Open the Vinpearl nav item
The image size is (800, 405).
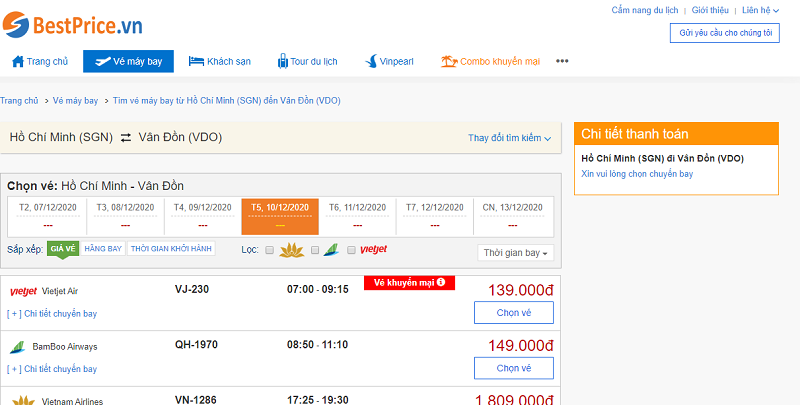click(389, 62)
